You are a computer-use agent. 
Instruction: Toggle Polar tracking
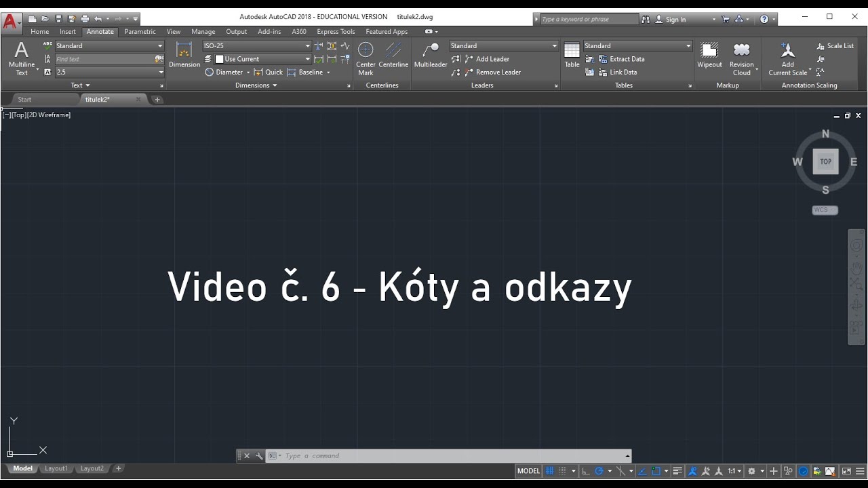599,471
